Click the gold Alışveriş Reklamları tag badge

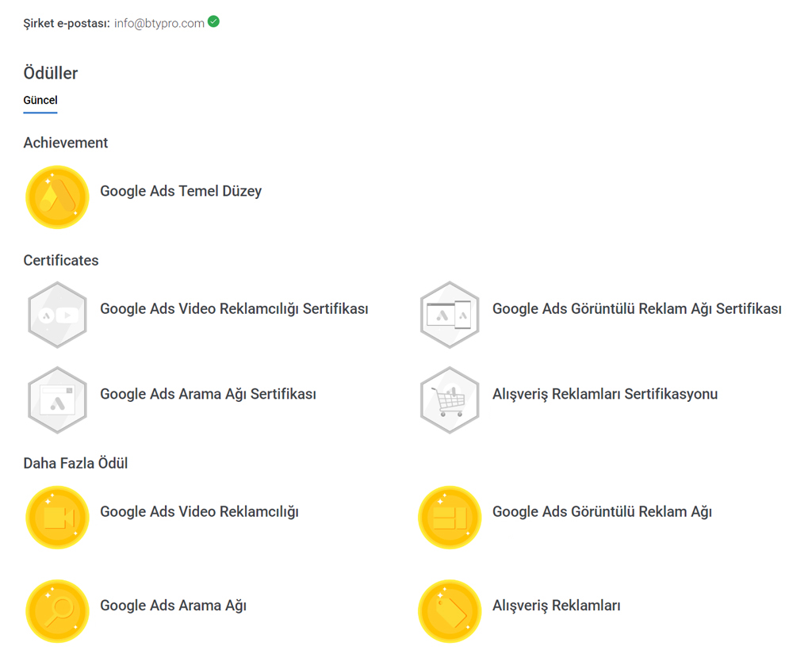(x=450, y=610)
